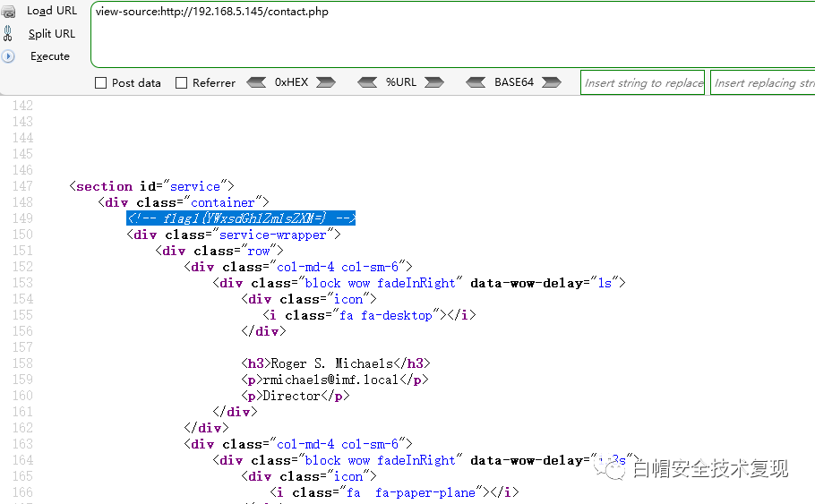815x504 pixels.
Task: Click the col-md-4 line on row 163
Action: 298,444
